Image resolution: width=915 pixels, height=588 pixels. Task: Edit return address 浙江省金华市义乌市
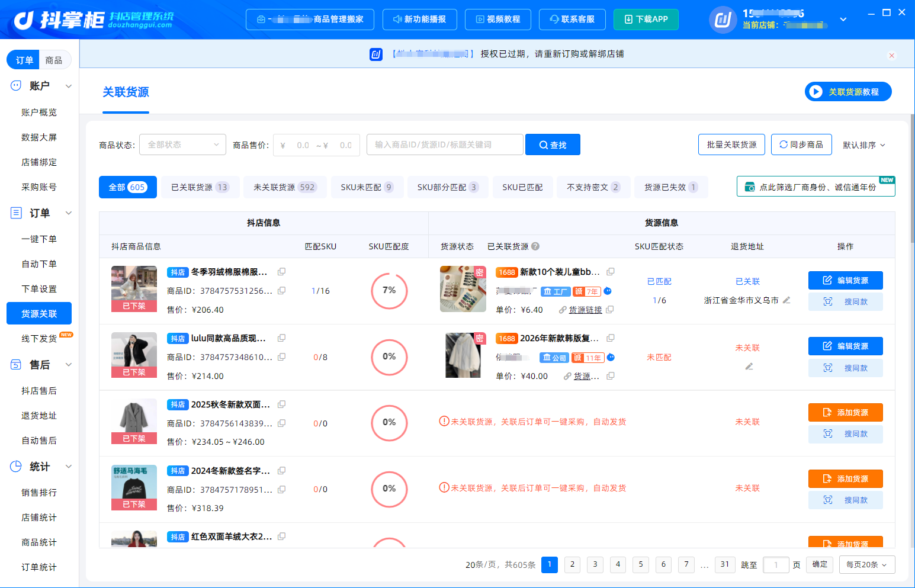tap(786, 300)
